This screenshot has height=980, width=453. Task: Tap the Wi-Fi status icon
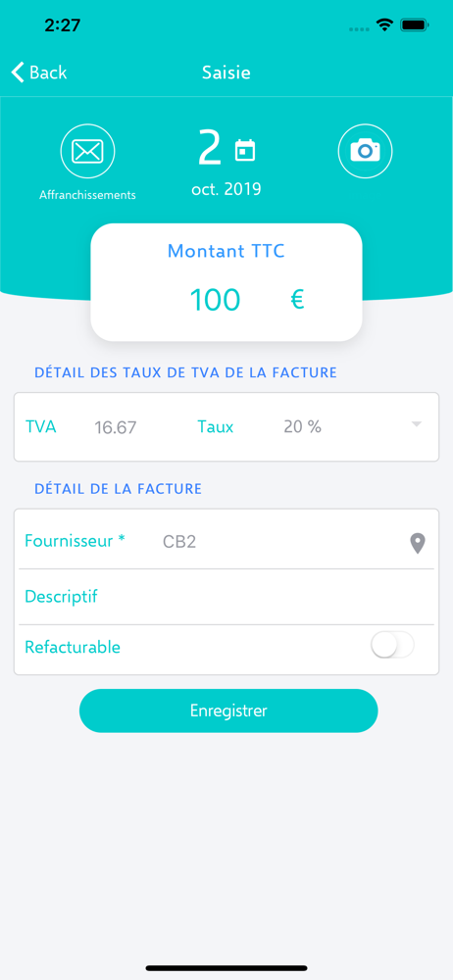pyautogui.click(x=384, y=25)
